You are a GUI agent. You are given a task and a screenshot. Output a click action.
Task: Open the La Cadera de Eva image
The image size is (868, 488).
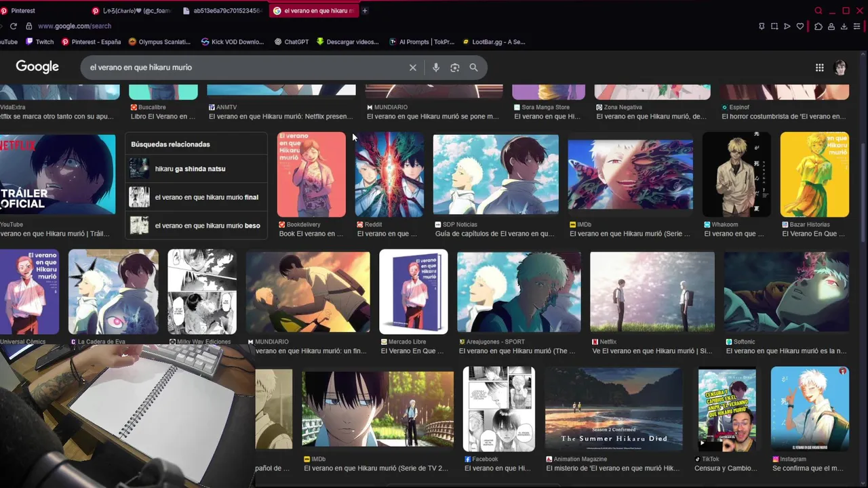point(113,291)
